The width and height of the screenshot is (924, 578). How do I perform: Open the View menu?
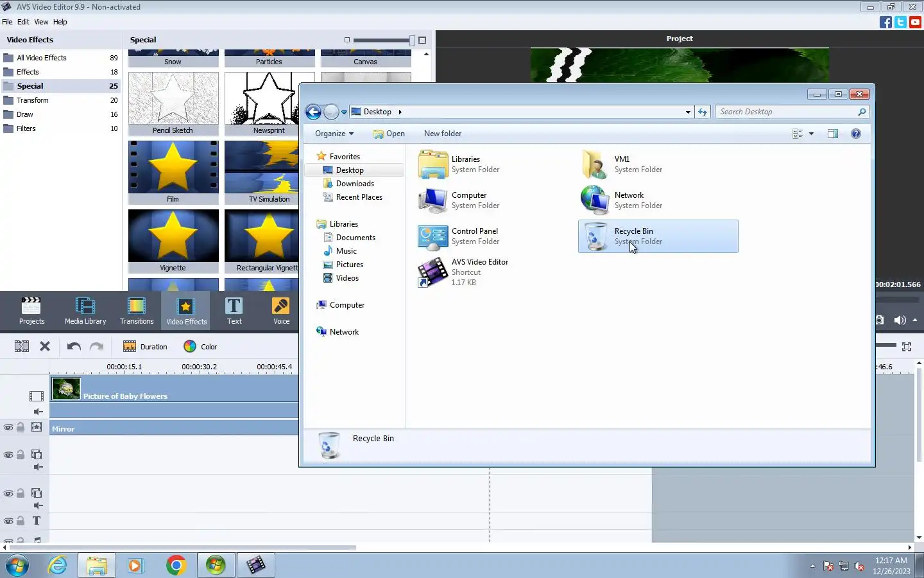pyautogui.click(x=41, y=22)
